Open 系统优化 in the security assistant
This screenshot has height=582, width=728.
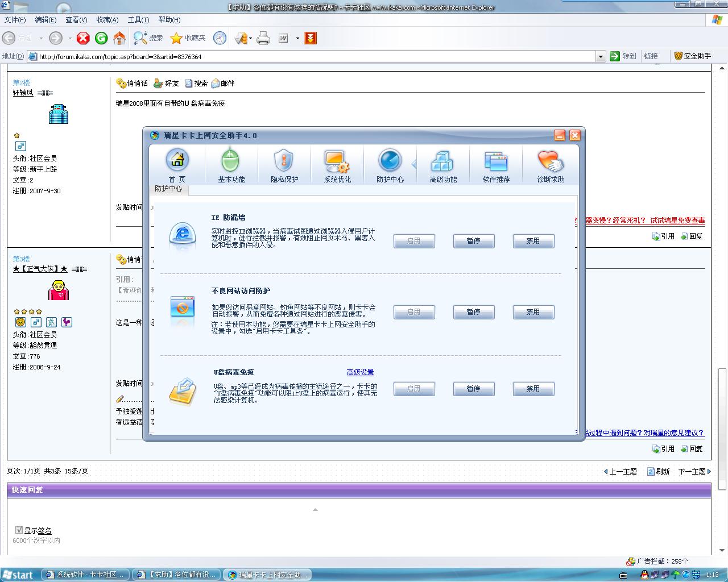point(337,166)
